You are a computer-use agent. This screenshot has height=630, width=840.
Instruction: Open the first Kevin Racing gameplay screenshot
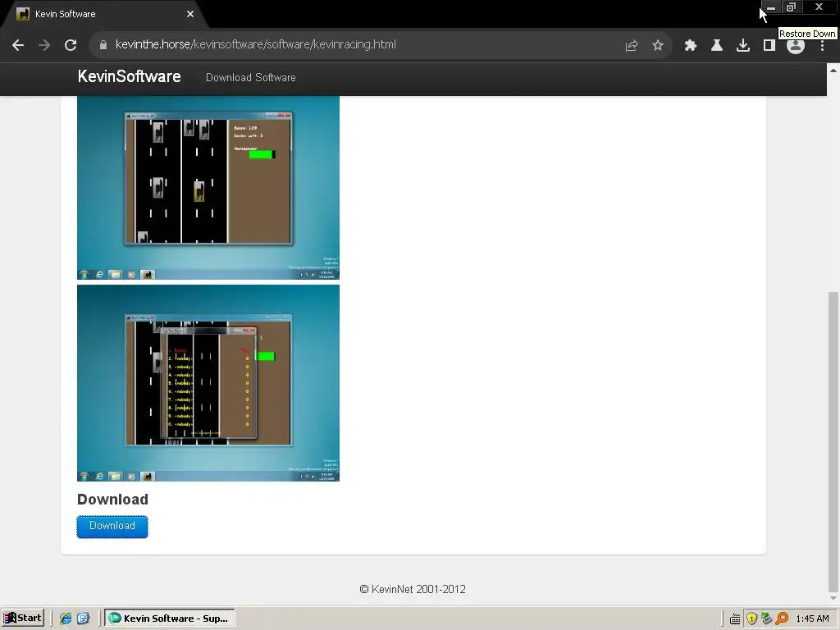(208, 188)
